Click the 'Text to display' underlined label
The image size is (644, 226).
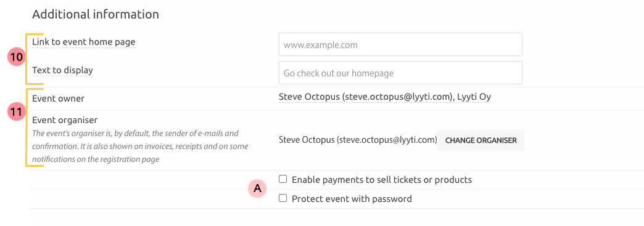62,70
